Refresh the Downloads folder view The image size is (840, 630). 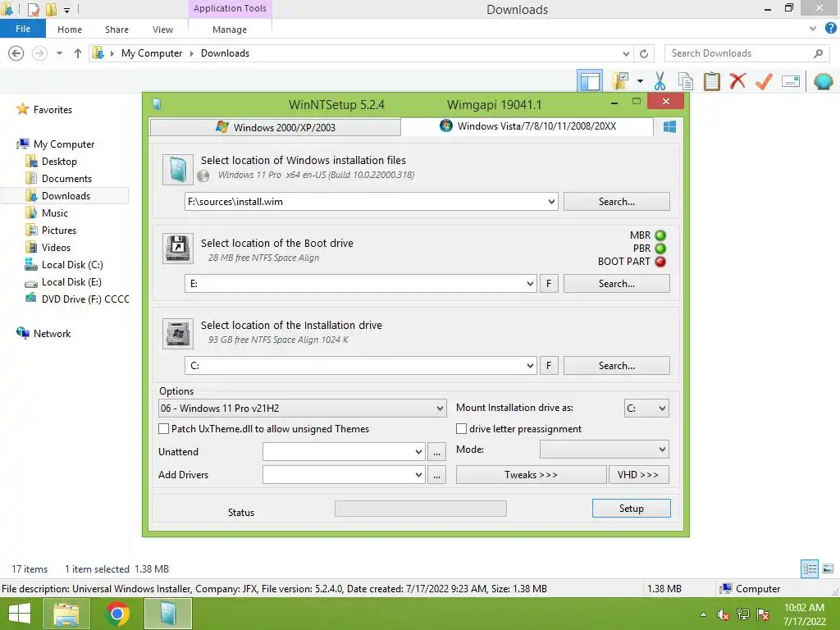[x=644, y=53]
